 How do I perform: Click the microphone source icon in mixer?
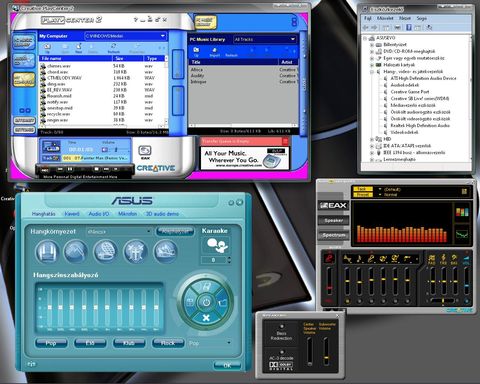coord(371,259)
